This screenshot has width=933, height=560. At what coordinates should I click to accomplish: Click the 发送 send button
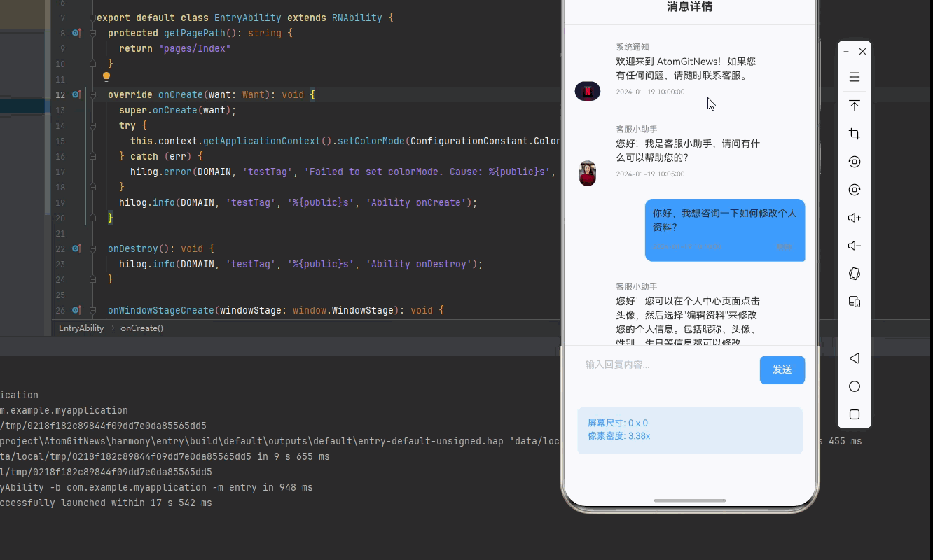[782, 370]
